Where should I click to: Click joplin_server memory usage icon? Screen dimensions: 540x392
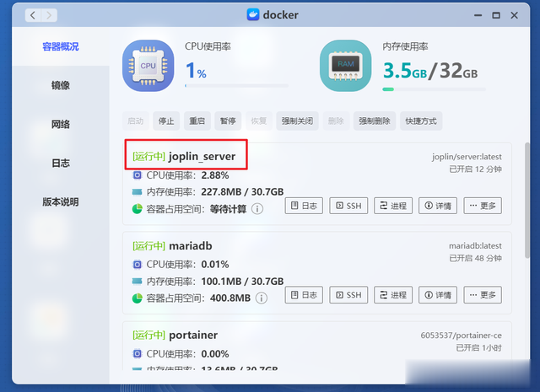pyautogui.click(x=137, y=191)
